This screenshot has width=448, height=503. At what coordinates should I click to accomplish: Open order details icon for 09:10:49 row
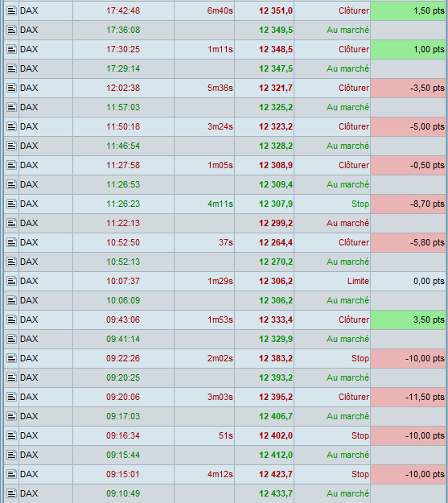(x=11, y=493)
